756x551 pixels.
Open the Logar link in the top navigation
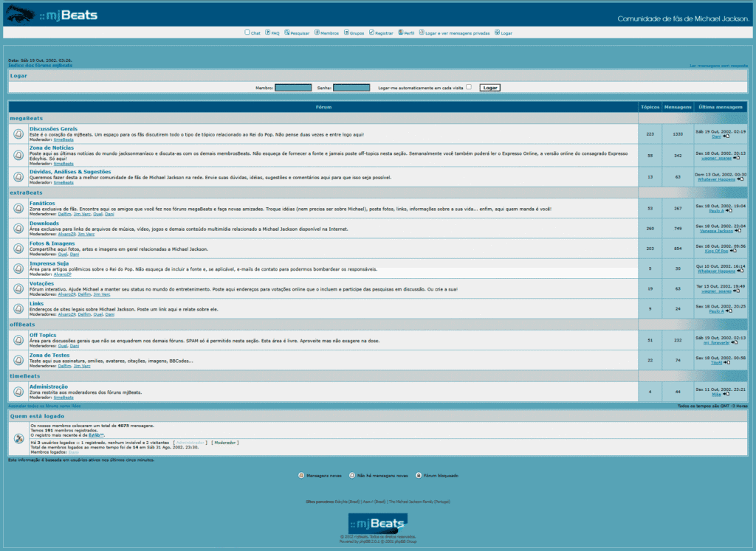[x=506, y=33]
